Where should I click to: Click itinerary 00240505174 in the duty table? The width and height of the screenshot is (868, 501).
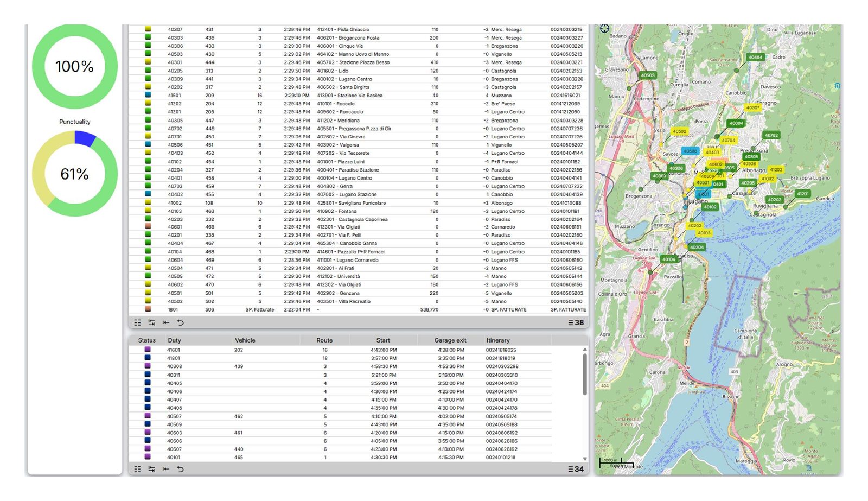click(502, 416)
